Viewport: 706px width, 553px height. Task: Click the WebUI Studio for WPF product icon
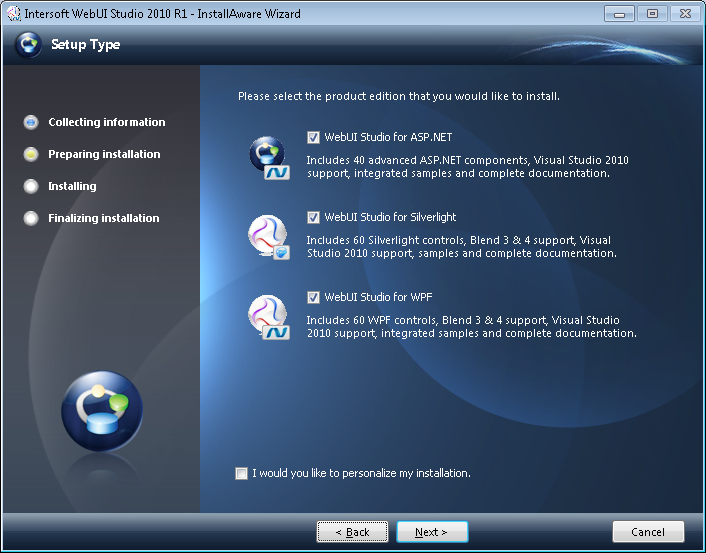click(x=268, y=317)
